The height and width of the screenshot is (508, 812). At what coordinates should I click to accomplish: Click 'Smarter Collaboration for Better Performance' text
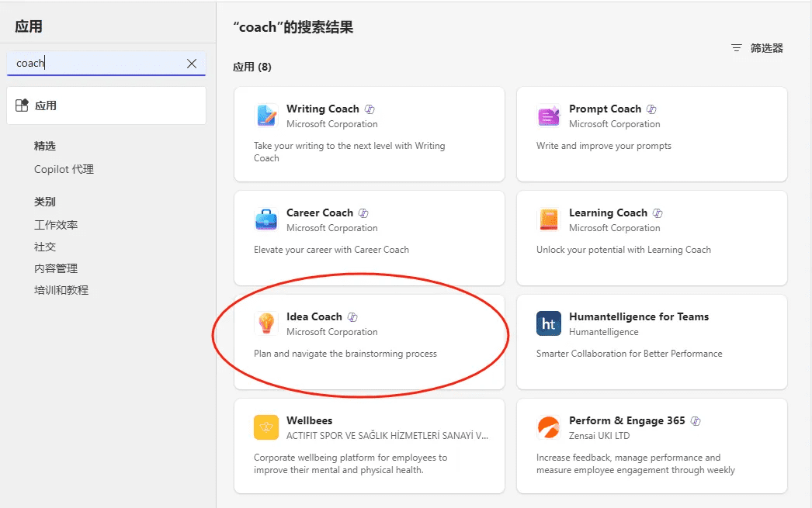[630, 354]
